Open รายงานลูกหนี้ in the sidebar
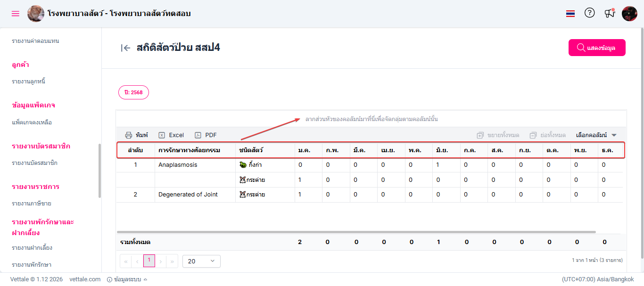The width and height of the screenshot is (644, 286). pos(29,82)
